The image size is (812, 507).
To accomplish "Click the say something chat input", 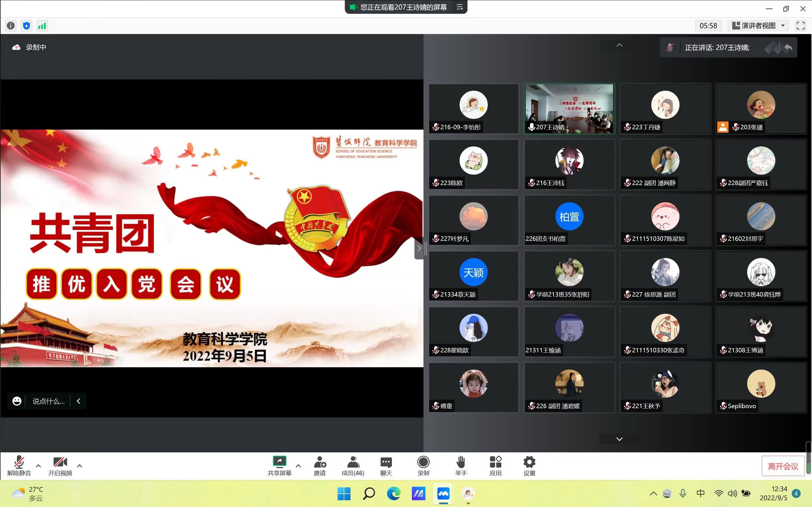I will (x=48, y=401).
